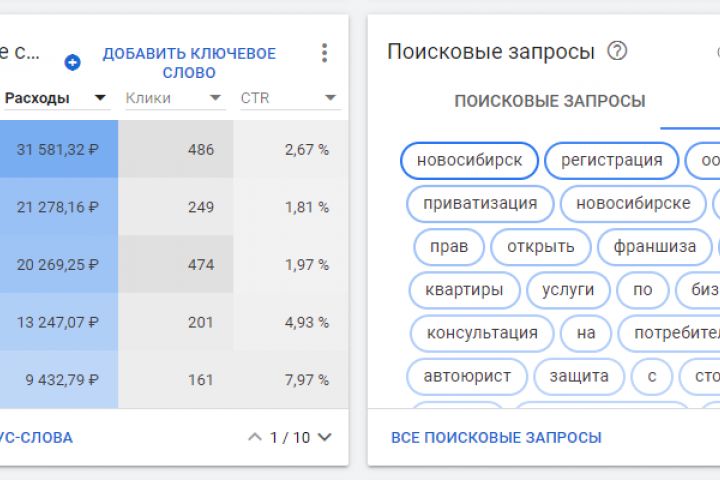Go to next page with down chevron
Image resolution: width=720 pixels, height=480 pixels.
click(324, 437)
